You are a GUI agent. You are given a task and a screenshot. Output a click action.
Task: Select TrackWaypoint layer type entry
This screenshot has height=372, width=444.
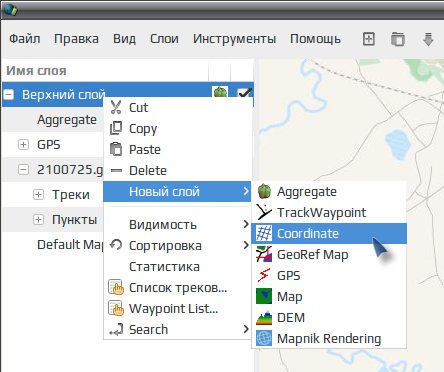click(329, 212)
